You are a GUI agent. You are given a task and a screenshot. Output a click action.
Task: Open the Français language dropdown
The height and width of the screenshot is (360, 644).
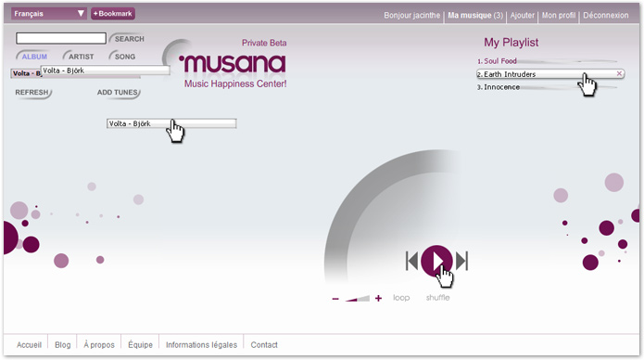48,14
